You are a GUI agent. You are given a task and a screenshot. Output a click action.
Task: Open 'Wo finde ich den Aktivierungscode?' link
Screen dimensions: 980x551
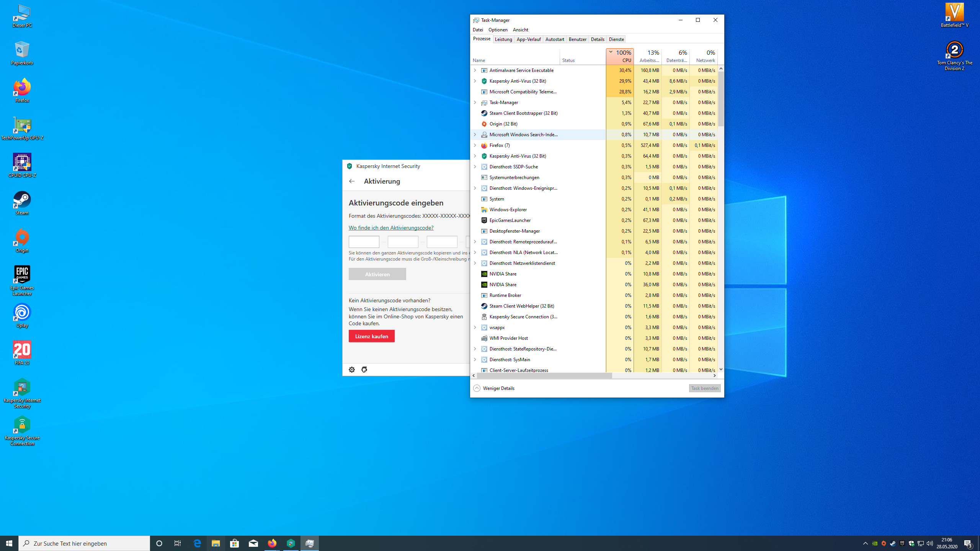[x=391, y=228]
